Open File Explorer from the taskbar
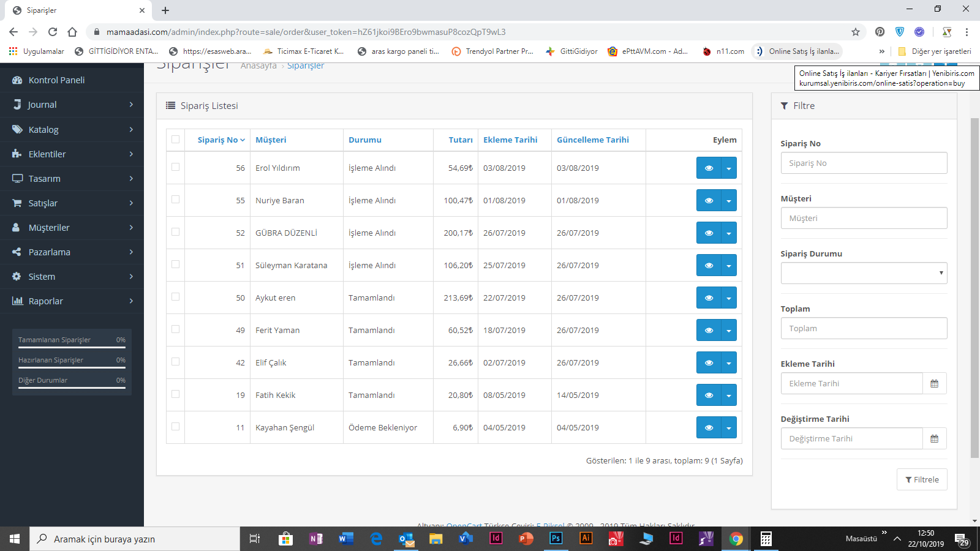Viewport: 980px width, 551px height. [435, 539]
